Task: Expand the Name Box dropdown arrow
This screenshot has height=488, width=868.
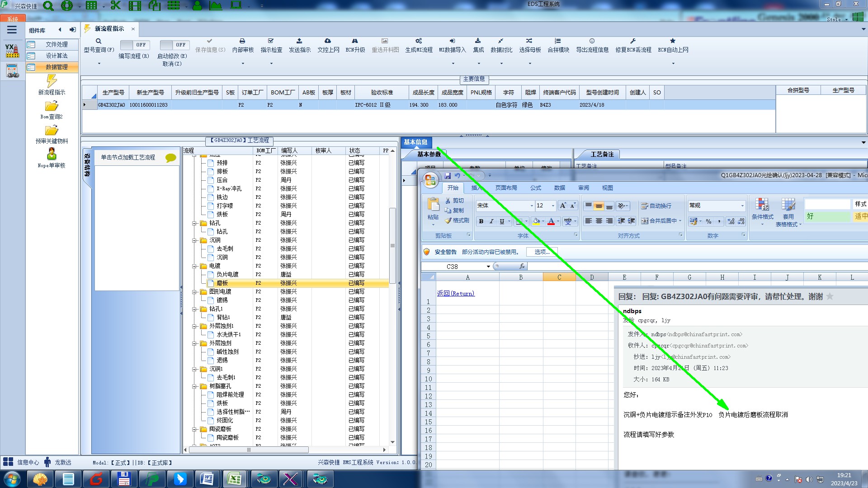Action: click(488, 267)
